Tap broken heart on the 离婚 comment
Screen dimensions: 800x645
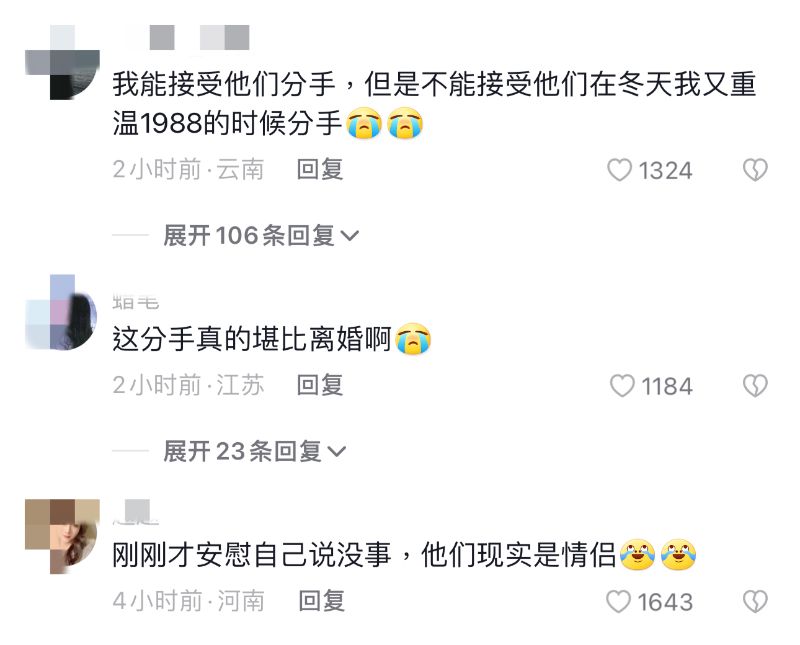(755, 386)
